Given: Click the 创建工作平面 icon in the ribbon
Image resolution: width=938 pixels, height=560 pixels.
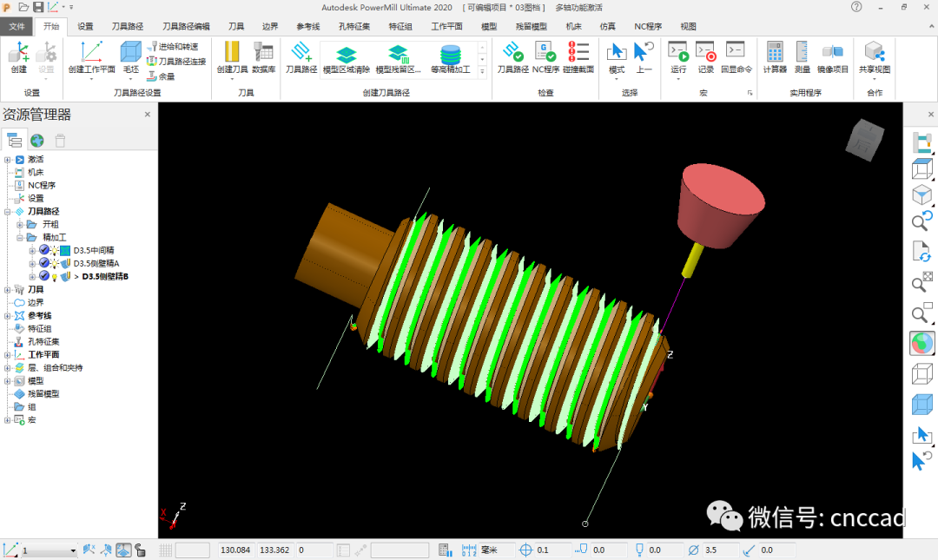Looking at the screenshot, I should coord(91,57).
